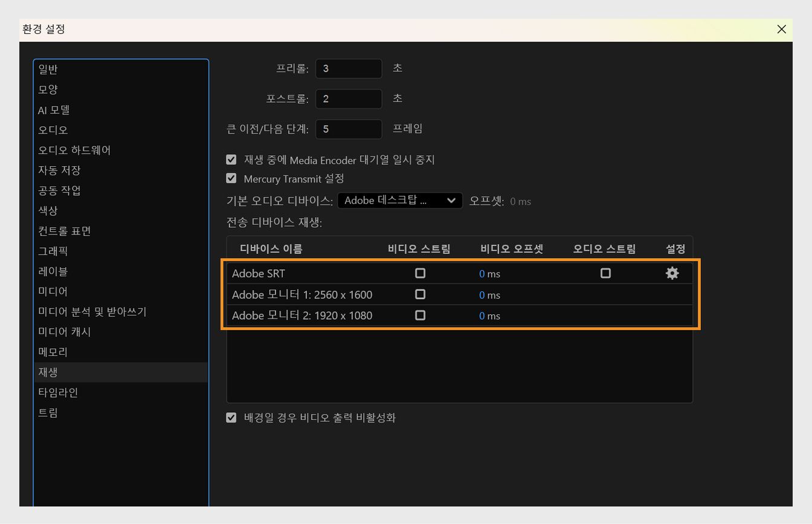The image size is (812, 524).
Task: Click the 0 ms offset for Adobe SRT
Action: coord(489,273)
